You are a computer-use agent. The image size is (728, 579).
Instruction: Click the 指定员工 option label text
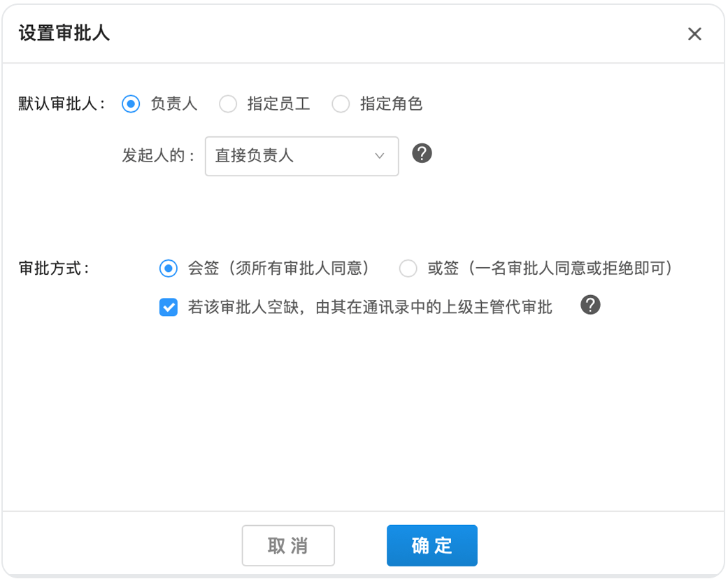click(278, 104)
